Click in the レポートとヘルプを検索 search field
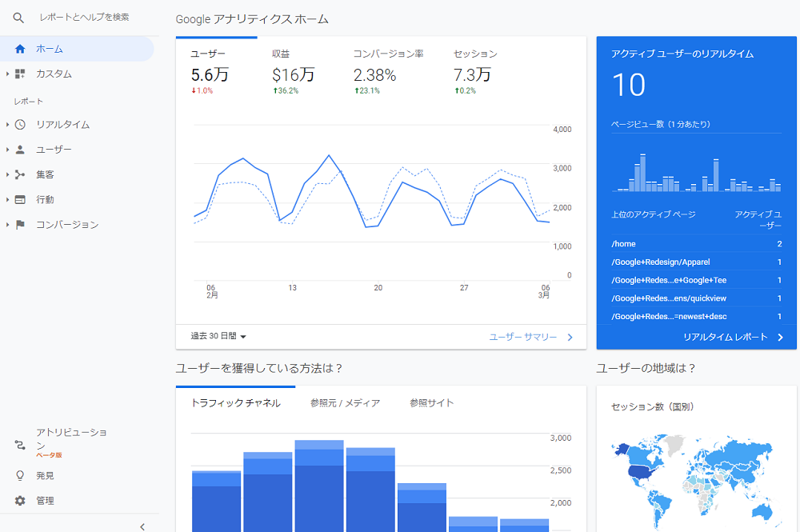Screen dimensions: 800x532 tap(85, 18)
